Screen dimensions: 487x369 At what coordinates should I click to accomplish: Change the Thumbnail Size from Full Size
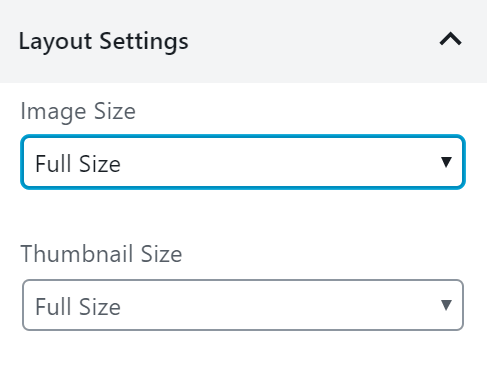tap(243, 305)
